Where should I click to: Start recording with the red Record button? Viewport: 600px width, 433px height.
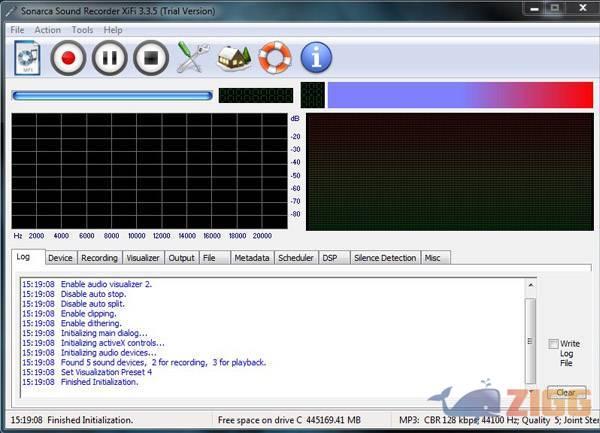point(68,58)
